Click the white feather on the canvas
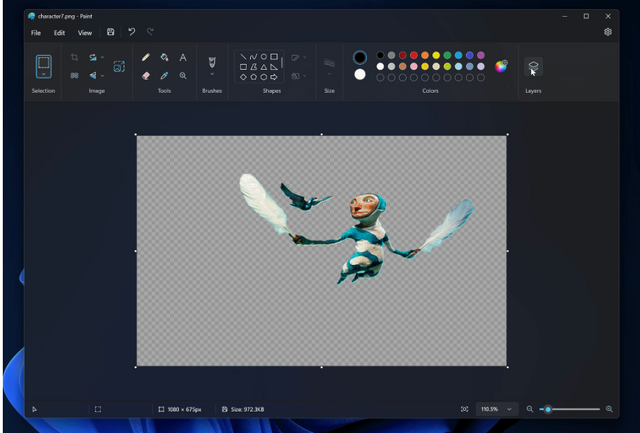The width and height of the screenshot is (640, 433). coord(265,204)
